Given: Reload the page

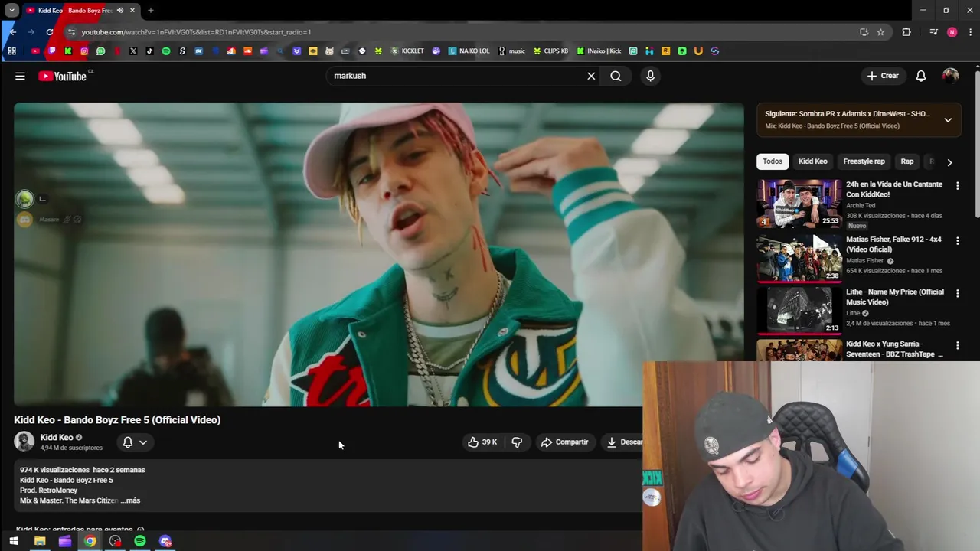Looking at the screenshot, I should [50, 32].
